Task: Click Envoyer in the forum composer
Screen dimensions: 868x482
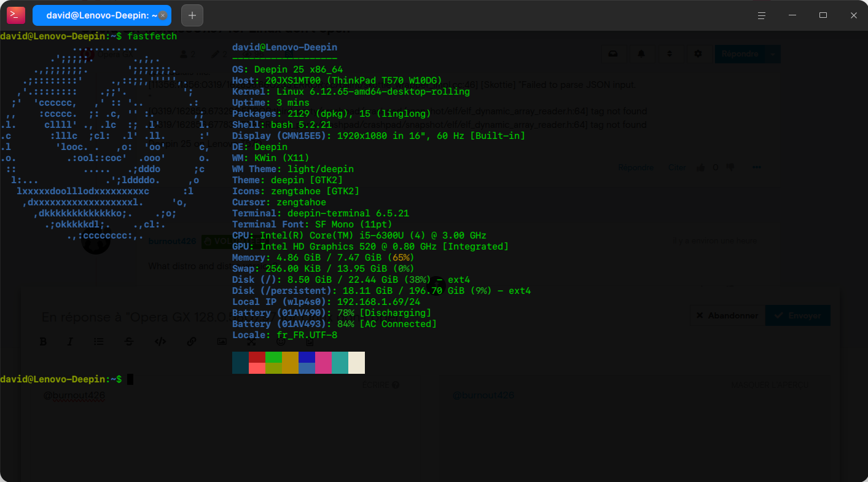Action: (797, 315)
